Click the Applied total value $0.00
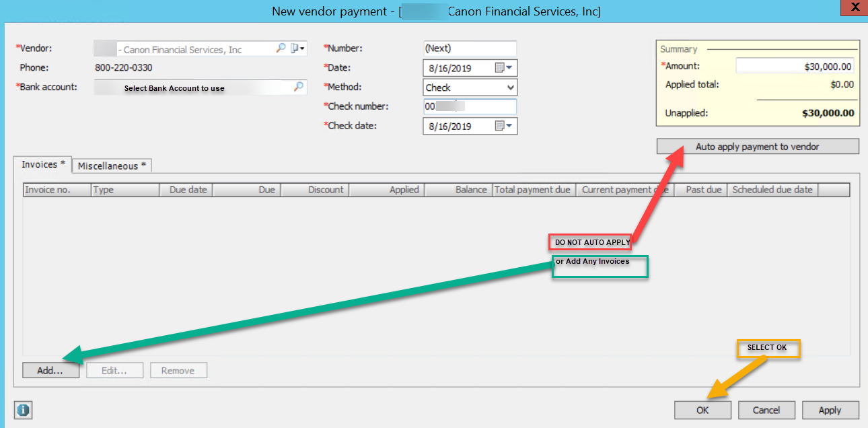868x428 pixels. pos(842,85)
